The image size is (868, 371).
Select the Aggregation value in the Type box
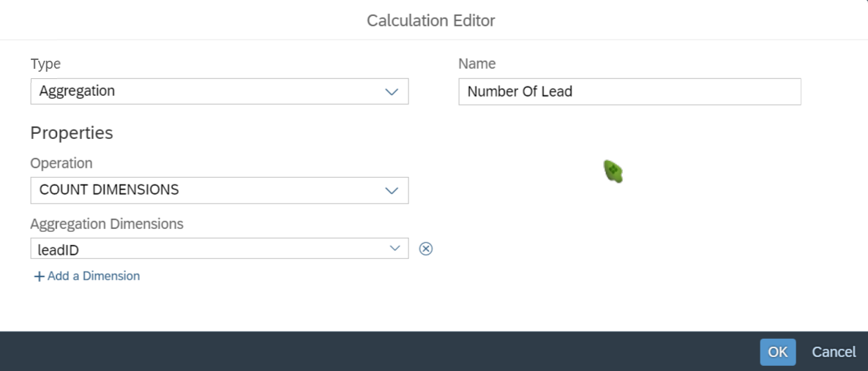click(x=77, y=91)
